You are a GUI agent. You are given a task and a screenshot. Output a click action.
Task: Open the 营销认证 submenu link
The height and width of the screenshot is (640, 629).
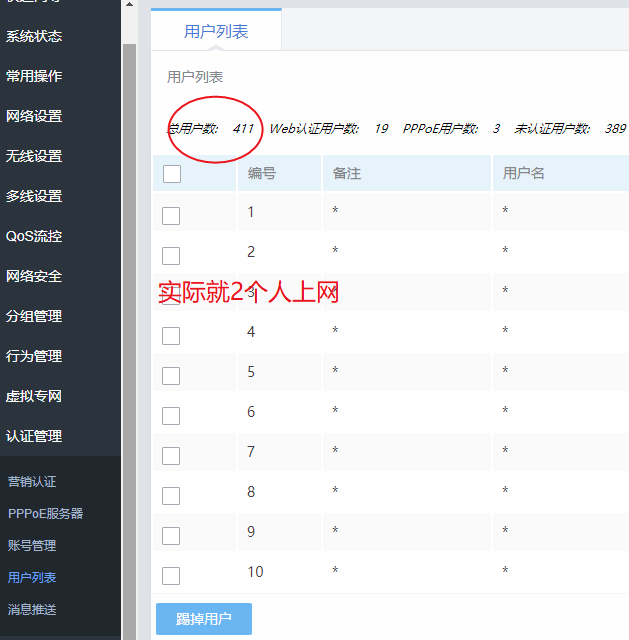pyautogui.click(x=32, y=482)
